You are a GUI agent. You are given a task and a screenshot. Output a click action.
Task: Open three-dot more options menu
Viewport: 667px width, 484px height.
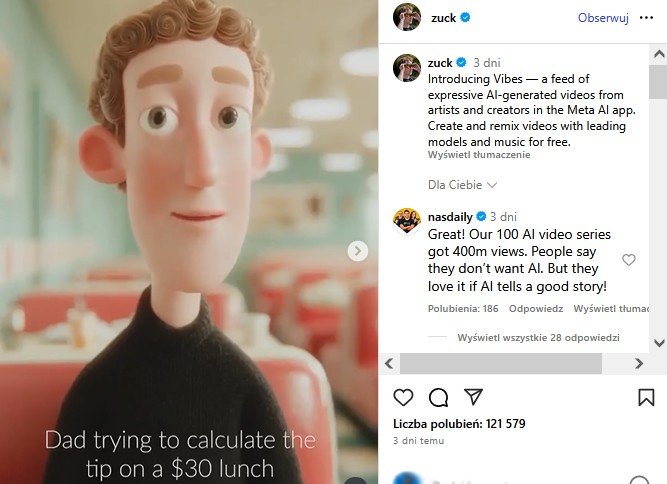point(646,17)
